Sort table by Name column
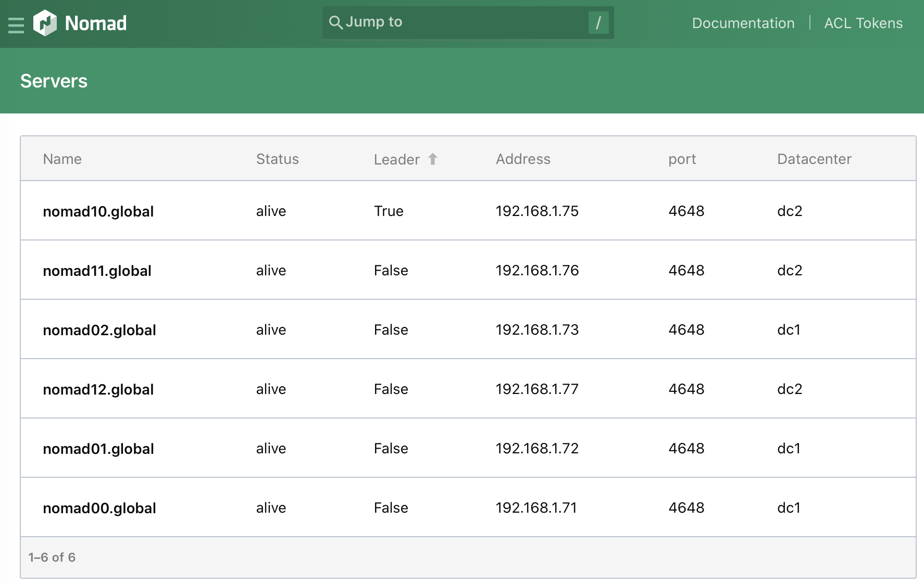 [62, 159]
